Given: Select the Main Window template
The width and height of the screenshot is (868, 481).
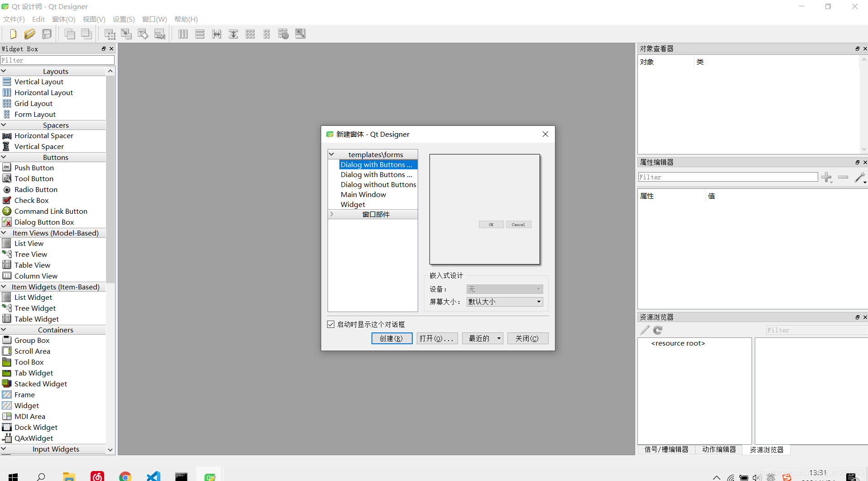Looking at the screenshot, I should pos(363,194).
